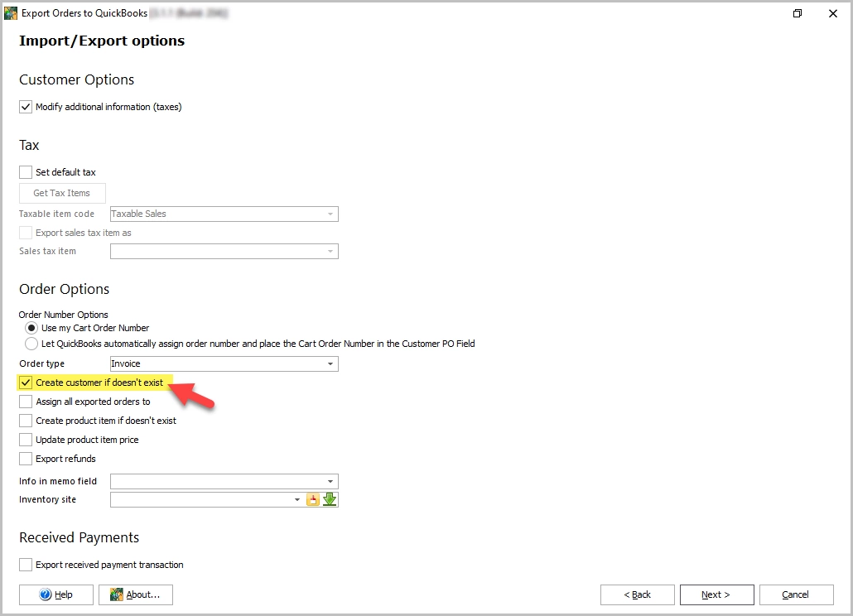Click the Order Number Options label
This screenshot has height=616, width=853.
tap(64, 315)
